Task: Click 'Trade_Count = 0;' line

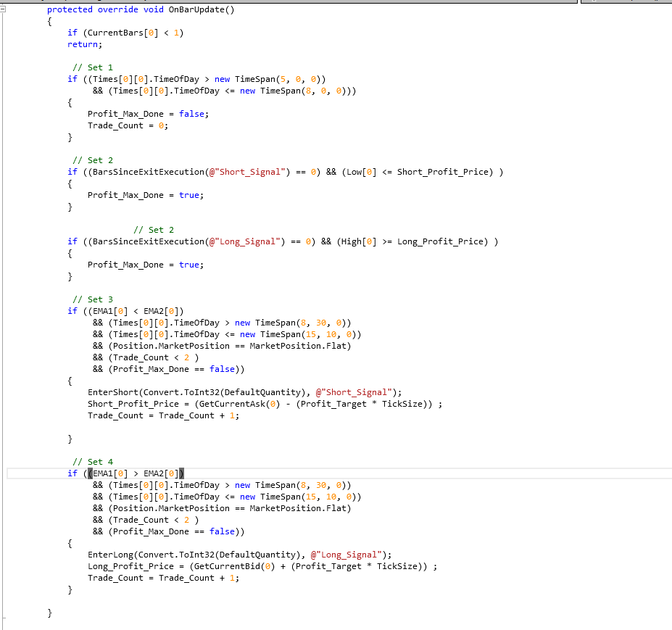Action: pyautogui.click(x=128, y=125)
